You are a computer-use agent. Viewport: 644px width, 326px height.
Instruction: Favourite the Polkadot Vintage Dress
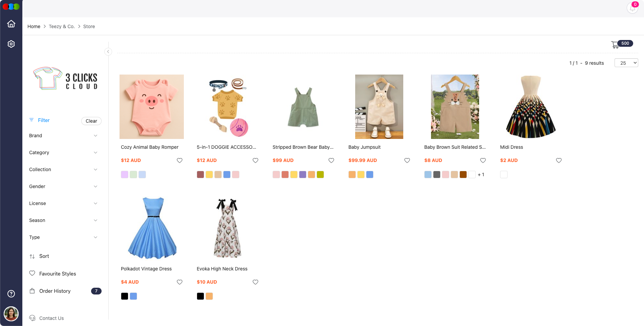179,282
